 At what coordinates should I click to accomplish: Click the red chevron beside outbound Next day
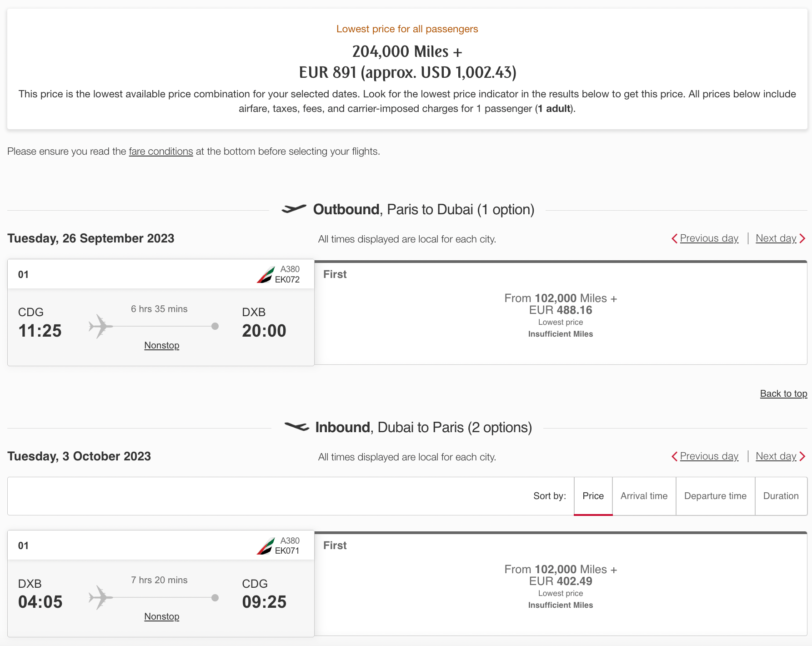click(802, 238)
